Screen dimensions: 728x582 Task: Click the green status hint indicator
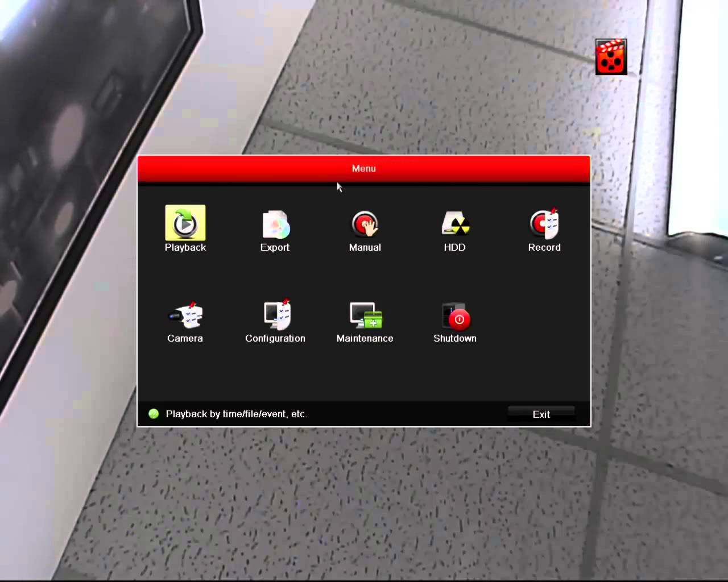click(x=154, y=414)
